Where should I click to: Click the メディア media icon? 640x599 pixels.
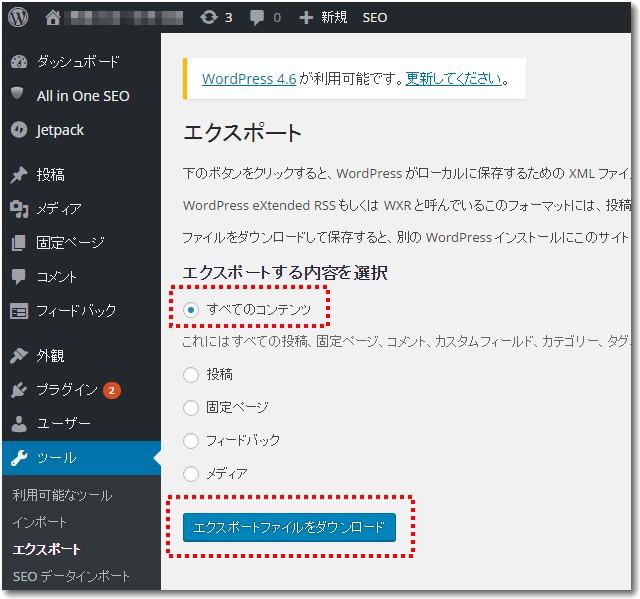click(19, 209)
